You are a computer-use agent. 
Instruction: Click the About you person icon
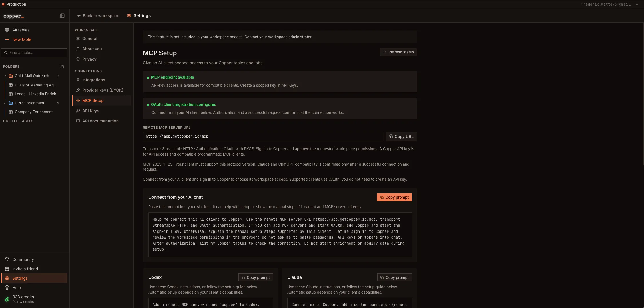point(78,49)
